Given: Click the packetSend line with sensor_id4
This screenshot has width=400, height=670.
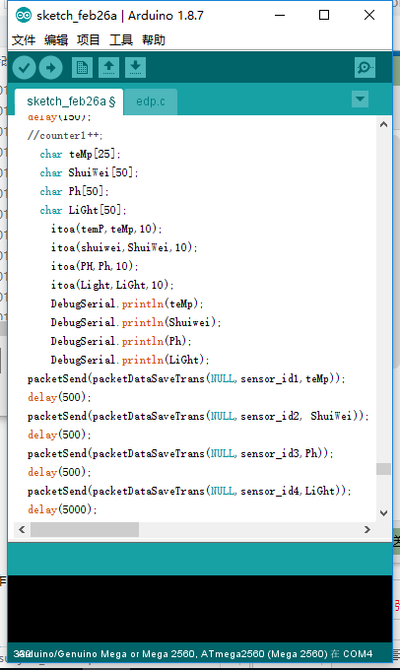Looking at the screenshot, I should pos(189,491).
